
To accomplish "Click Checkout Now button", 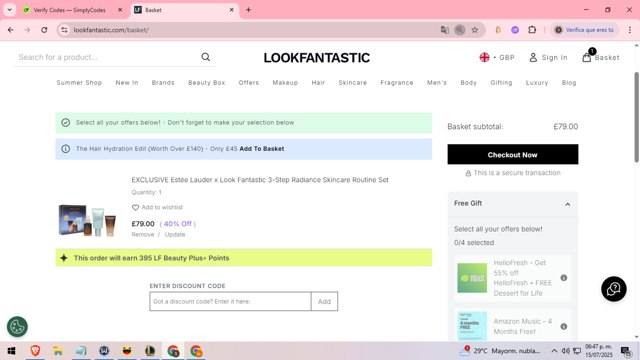I will click(513, 154).
